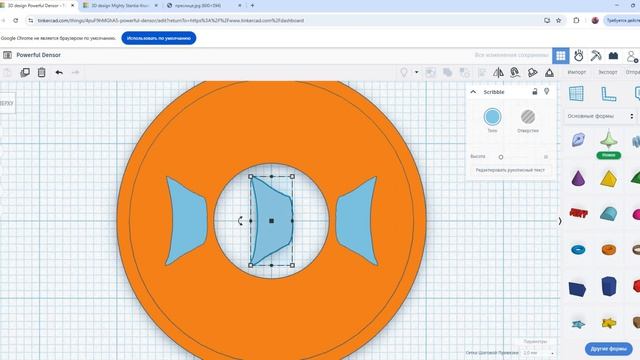Image resolution: width=640 pixels, height=360 pixels.
Task: Select the Ruler tool
Action: (609, 94)
